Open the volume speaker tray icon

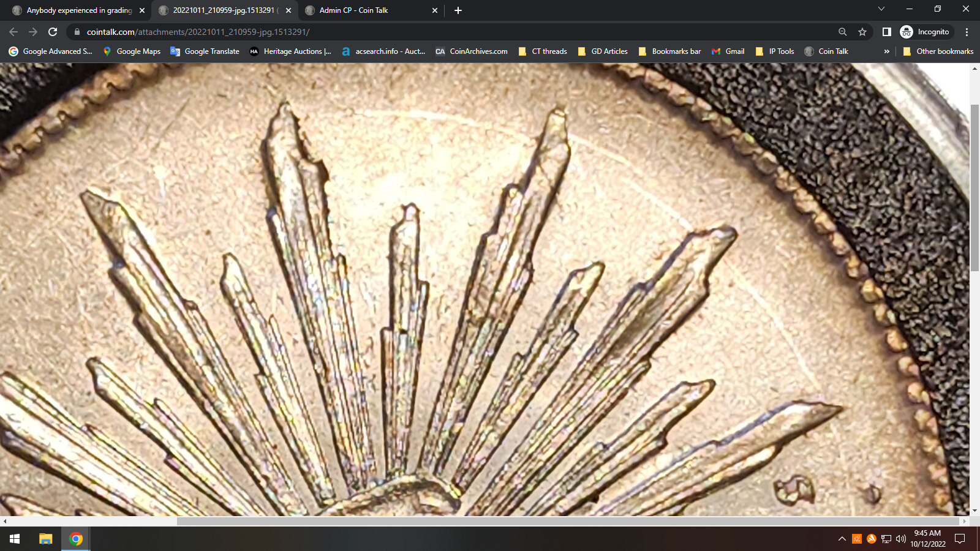coord(900,539)
